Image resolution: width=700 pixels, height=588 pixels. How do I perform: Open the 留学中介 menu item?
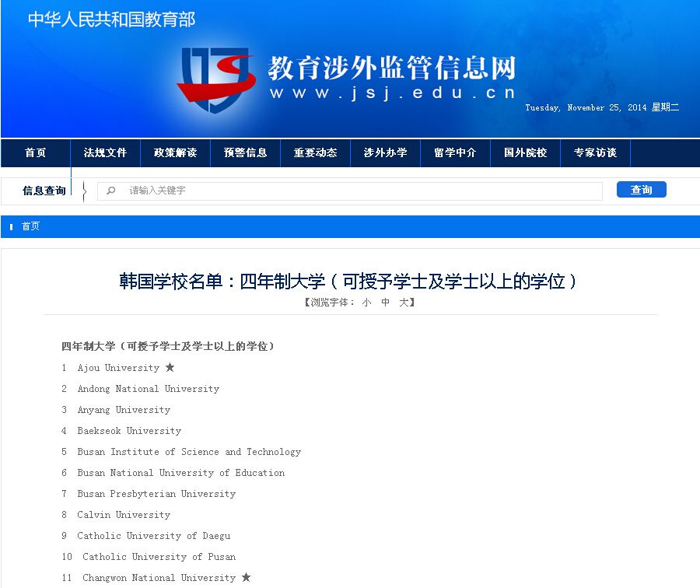tap(455, 153)
